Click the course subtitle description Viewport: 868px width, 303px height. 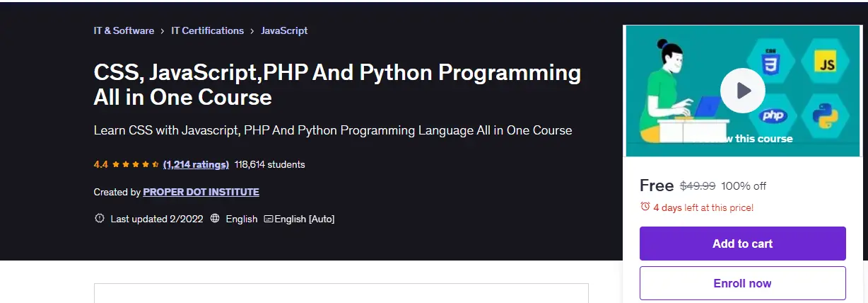(x=333, y=130)
